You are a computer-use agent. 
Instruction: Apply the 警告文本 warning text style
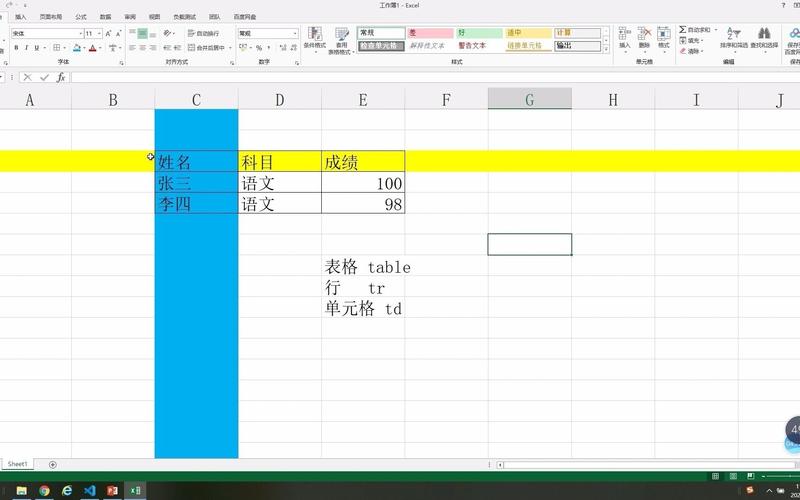click(x=479, y=46)
